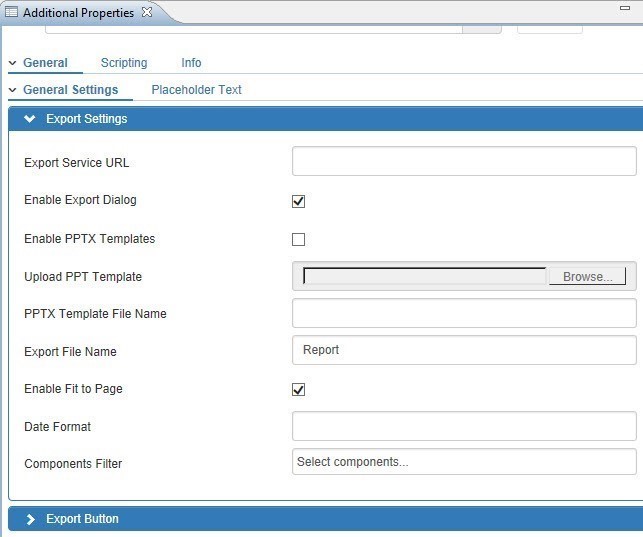This screenshot has width=643, height=537.
Task: Focus the PPTX Template File Name field
Action: click(464, 314)
